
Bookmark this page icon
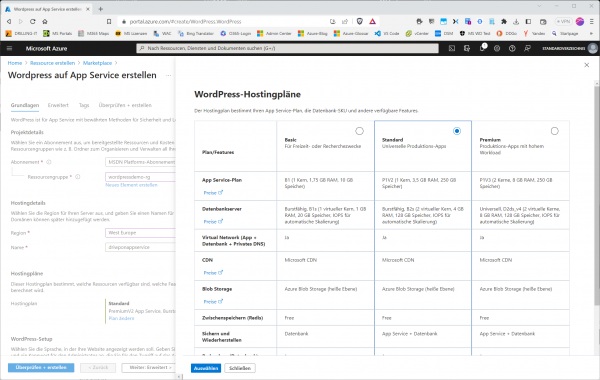tap(109, 21)
